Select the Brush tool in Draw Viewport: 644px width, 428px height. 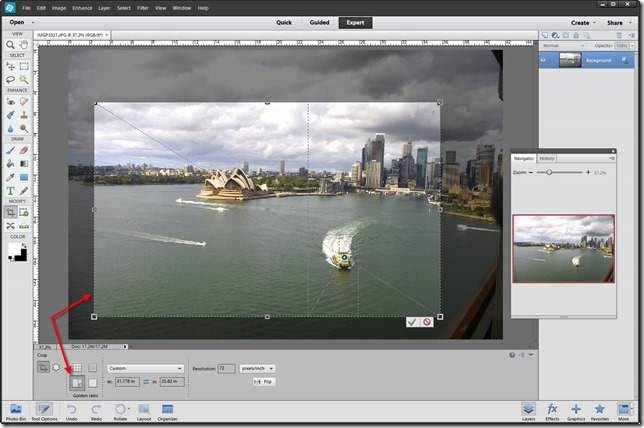click(x=10, y=150)
